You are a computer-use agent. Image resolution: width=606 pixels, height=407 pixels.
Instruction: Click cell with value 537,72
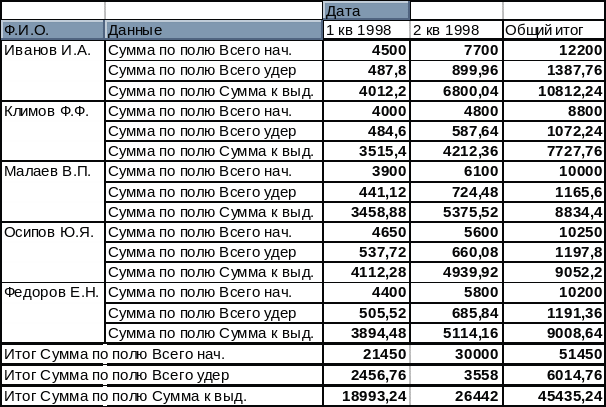tap(366, 252)
